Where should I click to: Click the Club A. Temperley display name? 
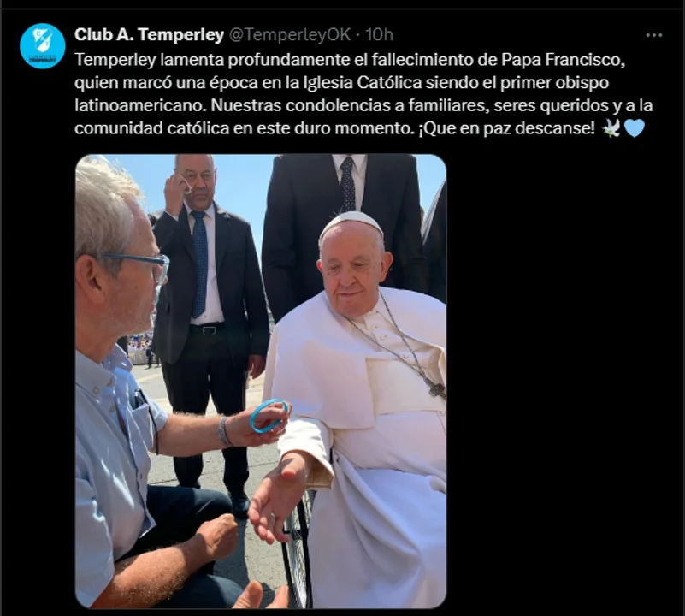[x=149, y=34]
